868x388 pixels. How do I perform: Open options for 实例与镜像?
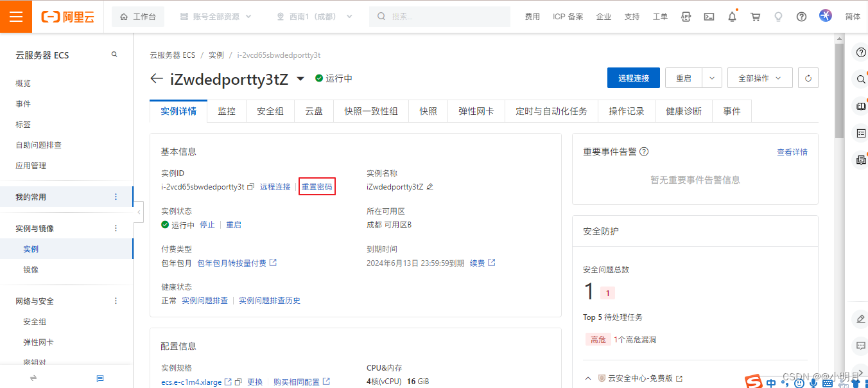[x=116, y=228]
